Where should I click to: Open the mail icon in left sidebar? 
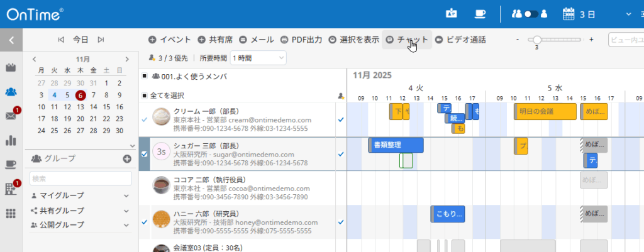(11, 116)
